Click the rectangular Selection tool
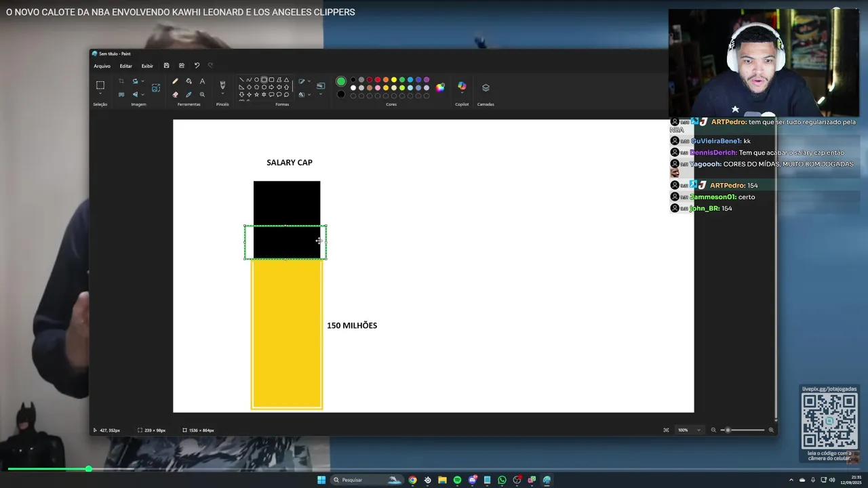The width and height of the screenshot is (868, 488). coord(100,85)
